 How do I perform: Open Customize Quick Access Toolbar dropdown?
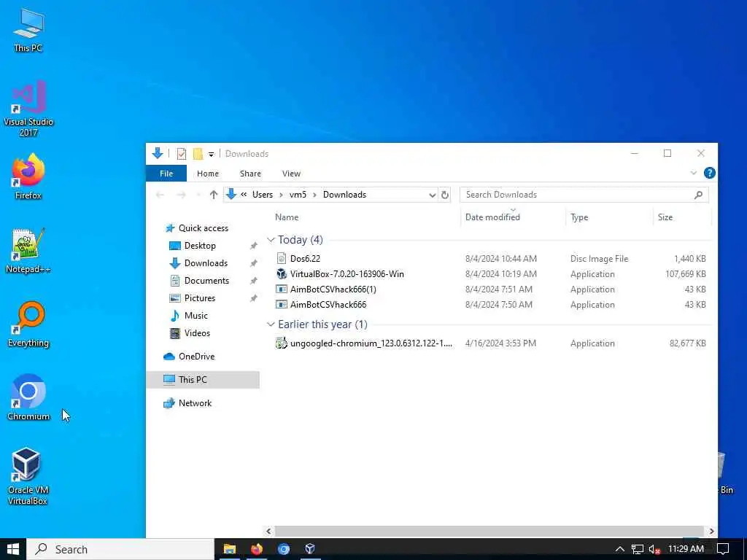211,155
